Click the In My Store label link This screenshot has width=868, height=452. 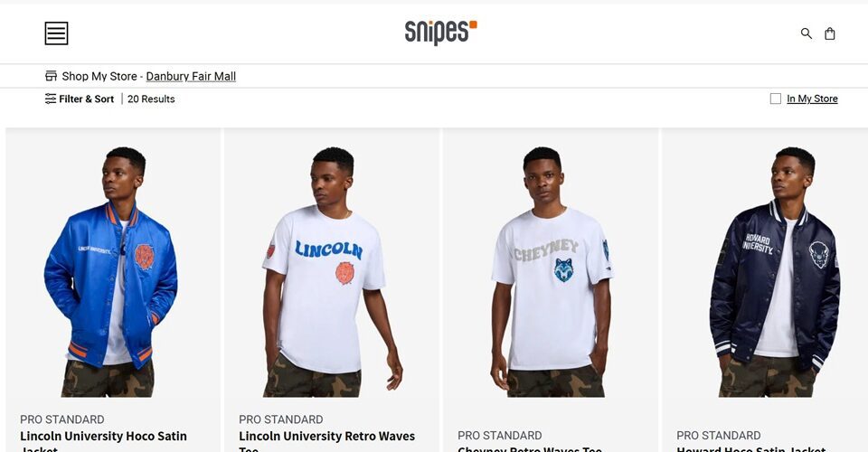(812, 99)
